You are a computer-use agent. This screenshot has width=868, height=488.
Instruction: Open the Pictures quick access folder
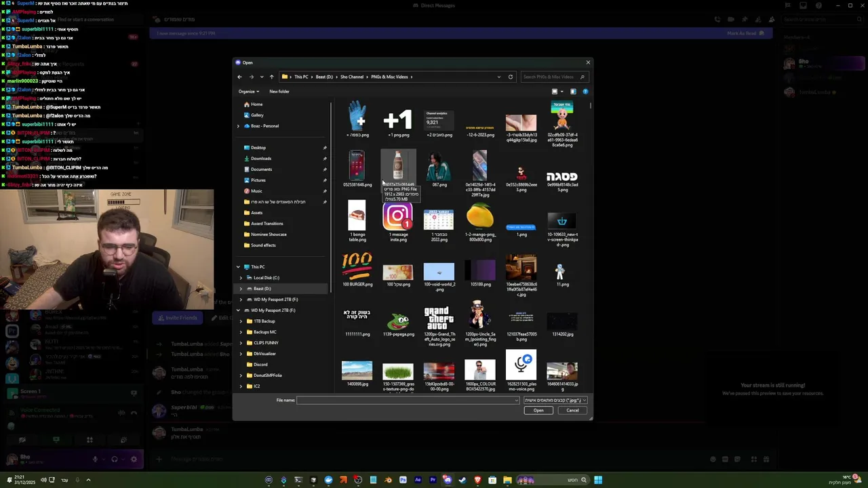[x=258, y=180]
